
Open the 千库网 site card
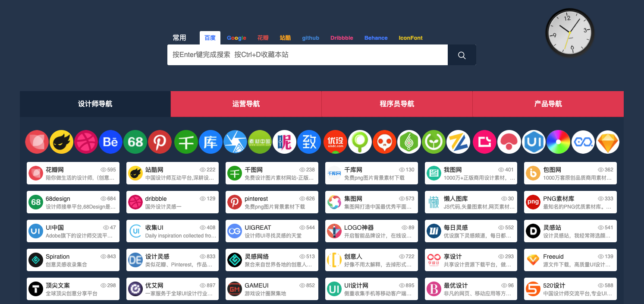(371, 173)
